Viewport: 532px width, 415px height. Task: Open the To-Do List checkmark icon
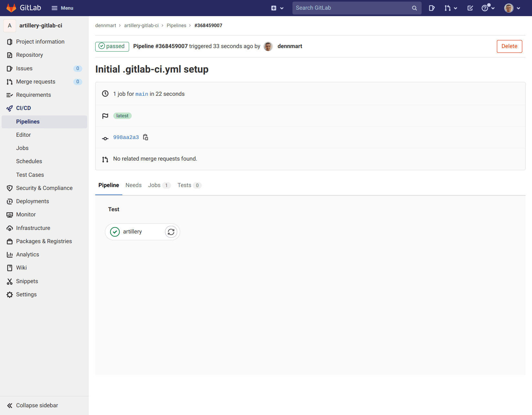tap(470, 8)
